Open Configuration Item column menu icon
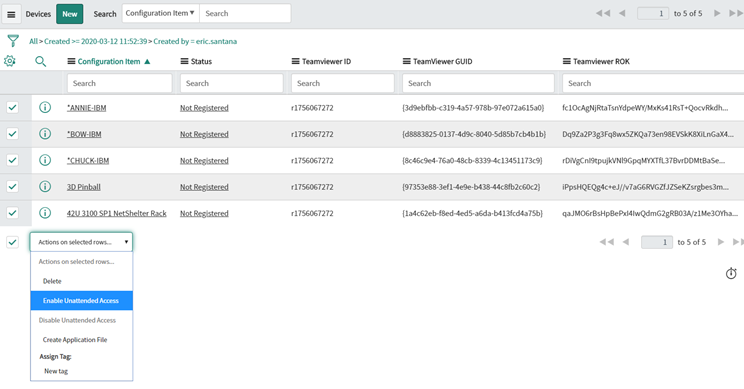This screenshot has width=744, height=389. 71,61
